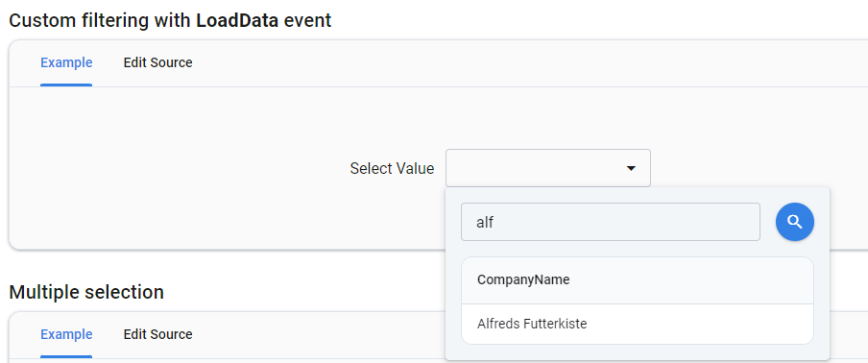868x363 pixels.
Task: Click the bold 'LoadData' word in heading
Action: (237, 20)
